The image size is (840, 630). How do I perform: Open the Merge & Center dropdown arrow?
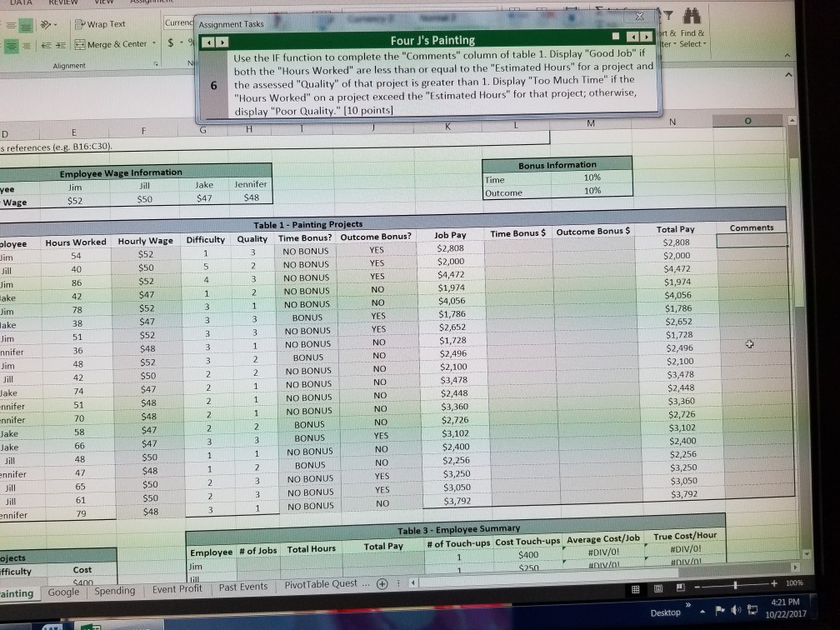pyautogui.click(x=154, y=42)
